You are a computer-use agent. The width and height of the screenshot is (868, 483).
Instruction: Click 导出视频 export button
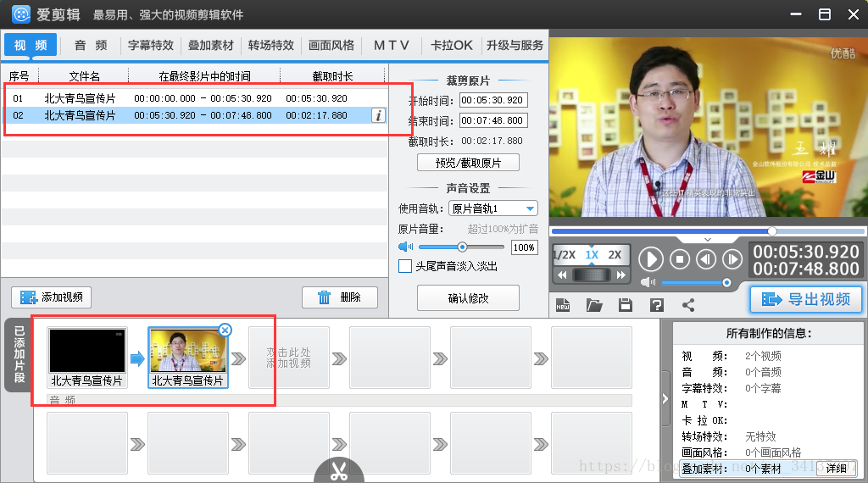coord(806,299)
